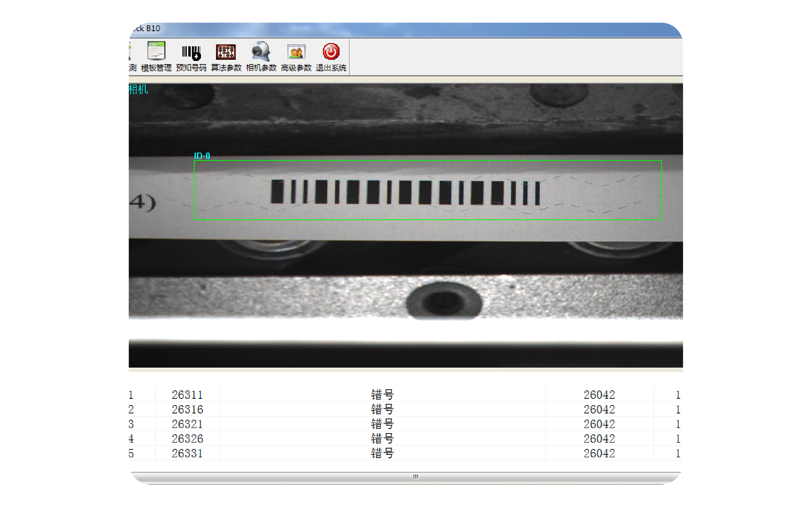Click the horizontal scrollbar thumb at bottom
Screen dimensions: 812x508
click(415, 477)
